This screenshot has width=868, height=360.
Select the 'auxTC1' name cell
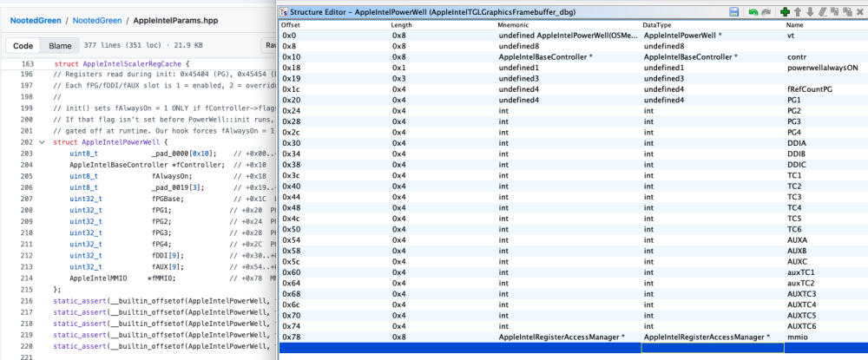800,272
